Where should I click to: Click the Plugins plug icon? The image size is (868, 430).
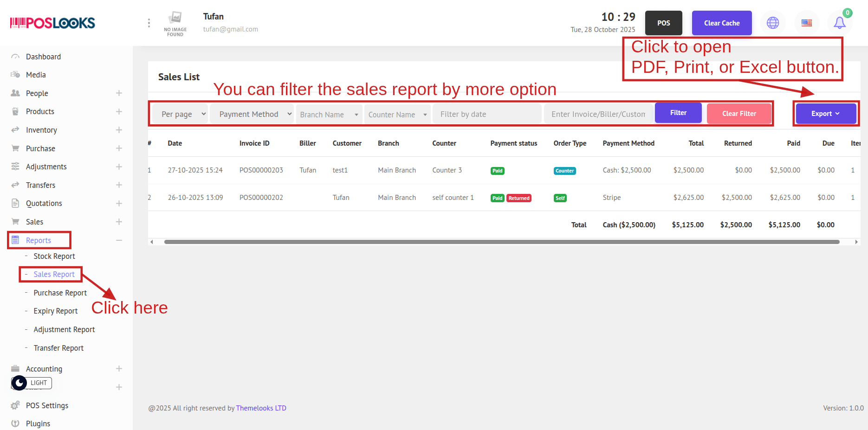tap(15, 424)
